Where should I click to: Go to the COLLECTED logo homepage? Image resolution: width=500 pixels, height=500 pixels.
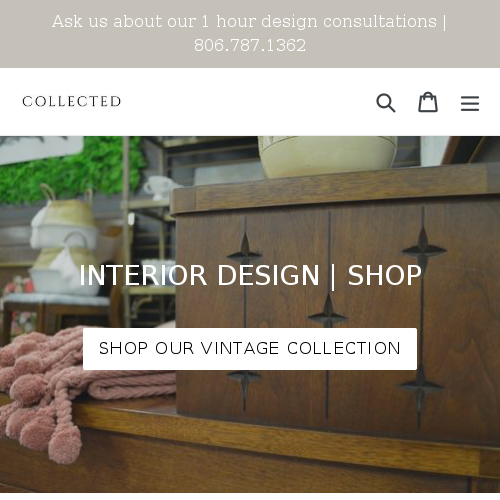pos(72,101)
